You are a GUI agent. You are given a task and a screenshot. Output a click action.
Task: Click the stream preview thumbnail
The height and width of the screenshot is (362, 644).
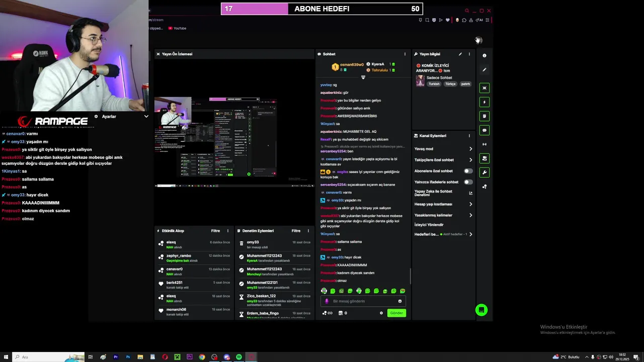click(234, 142)
